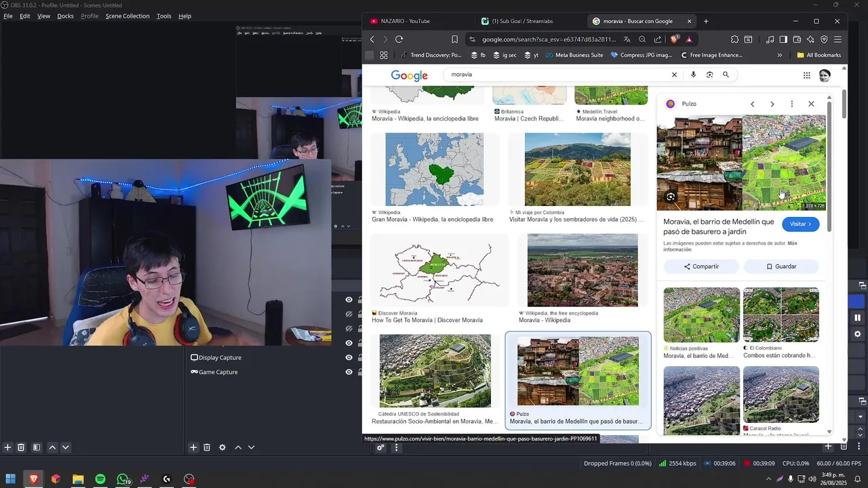Viewport: 868px width, 488px height.
Task: Open image panel more options menu
Action: tap(791, 104)
